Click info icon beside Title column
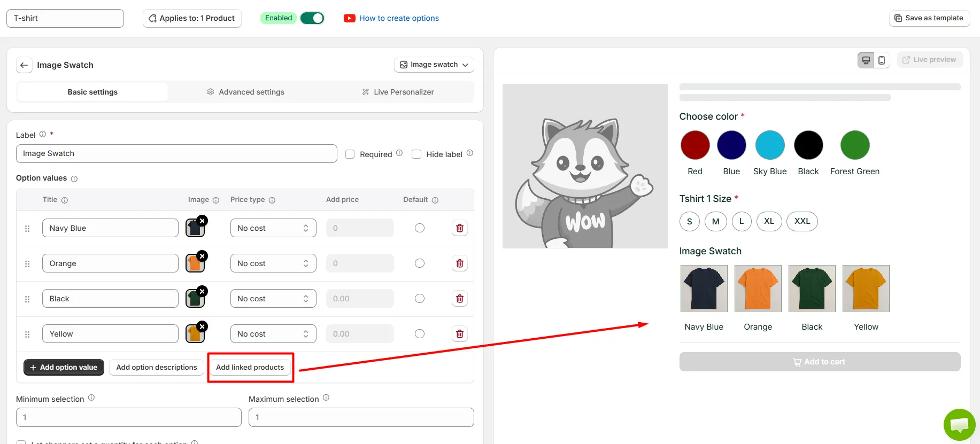Image resolution: width=980 pixels, height=444 pixels. (x=65, y=200)
